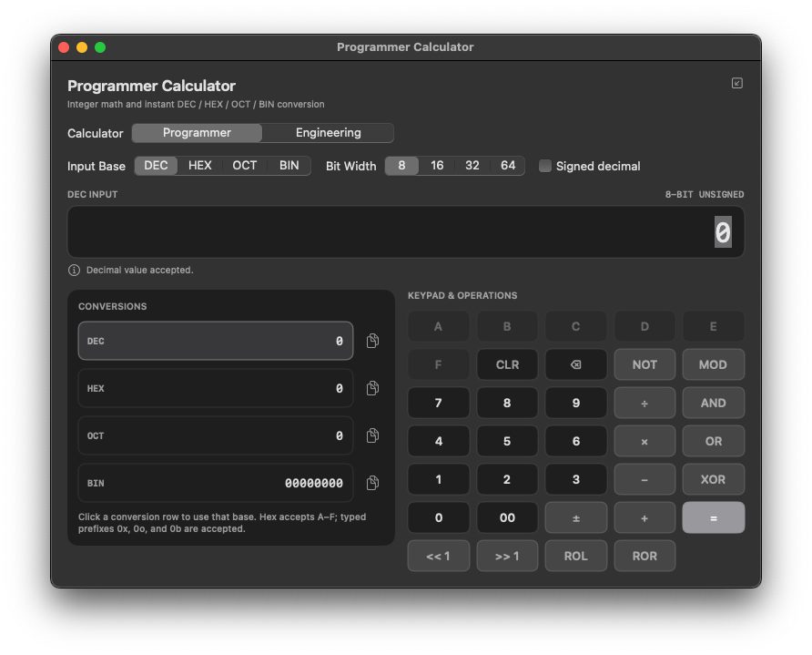Image resolution: width=812 pixels, height=655 pixels.
Task: Shift left by one bit
Action: tap(439, 556)
